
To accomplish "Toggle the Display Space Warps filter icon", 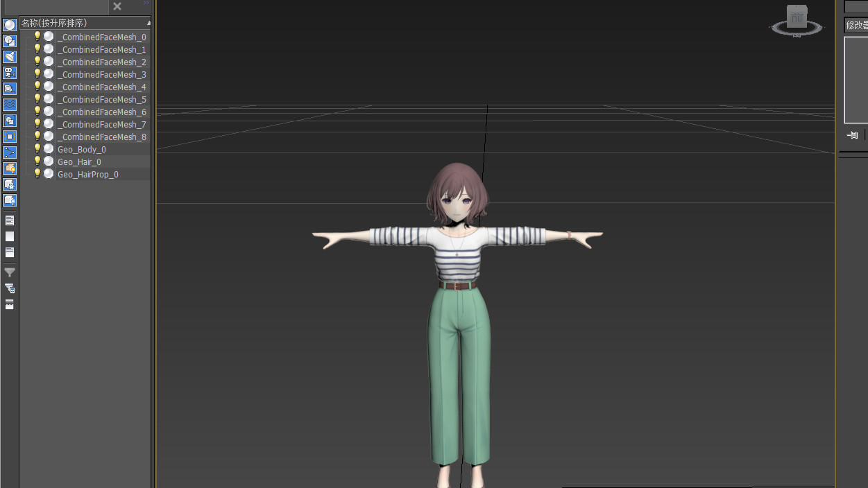I will pos(10,105).
